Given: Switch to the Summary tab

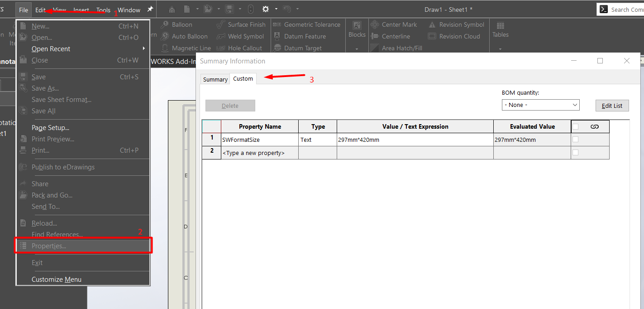Looking at the screenshot, I should coord(215,79).
